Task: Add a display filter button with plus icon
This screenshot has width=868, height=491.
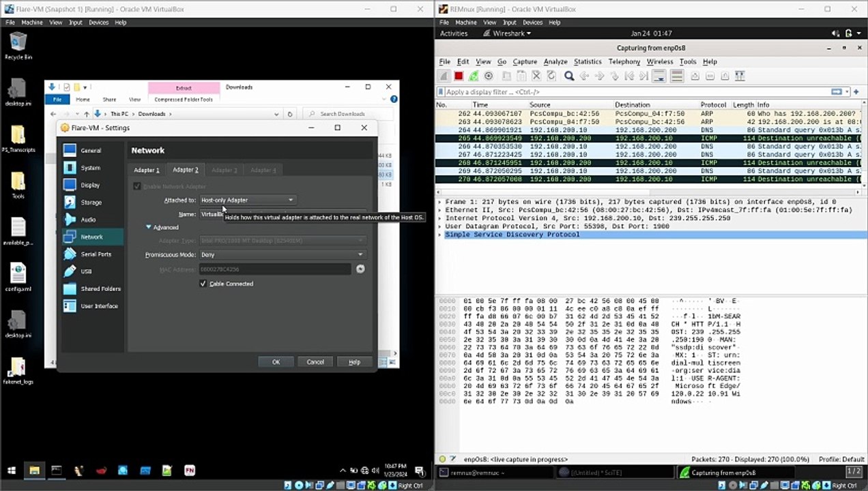Action: click(856, 92)
